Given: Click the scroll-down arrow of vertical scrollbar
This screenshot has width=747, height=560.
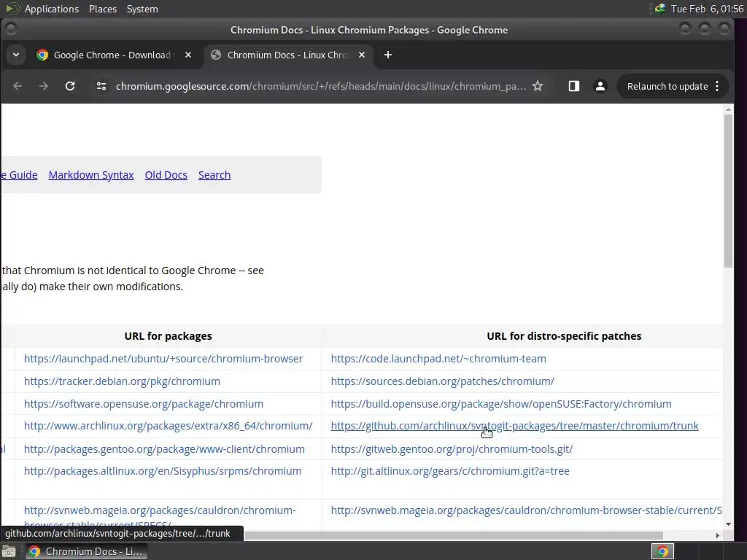Looking at the screenshot, I should coord(729,524).
